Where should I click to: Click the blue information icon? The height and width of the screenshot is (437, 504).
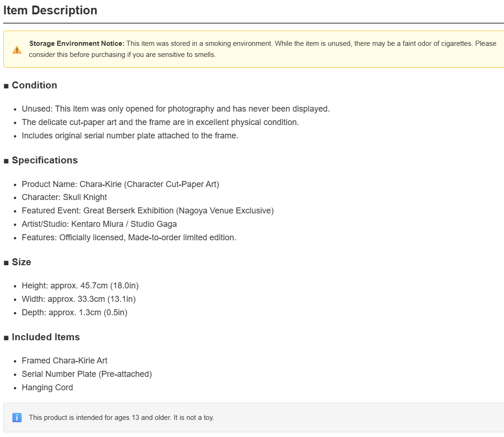[17, 418]
